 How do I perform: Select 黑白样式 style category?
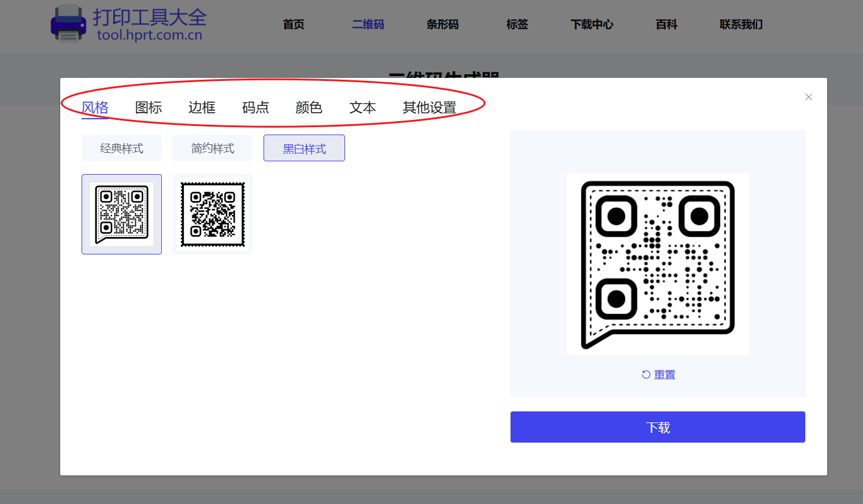304,148
